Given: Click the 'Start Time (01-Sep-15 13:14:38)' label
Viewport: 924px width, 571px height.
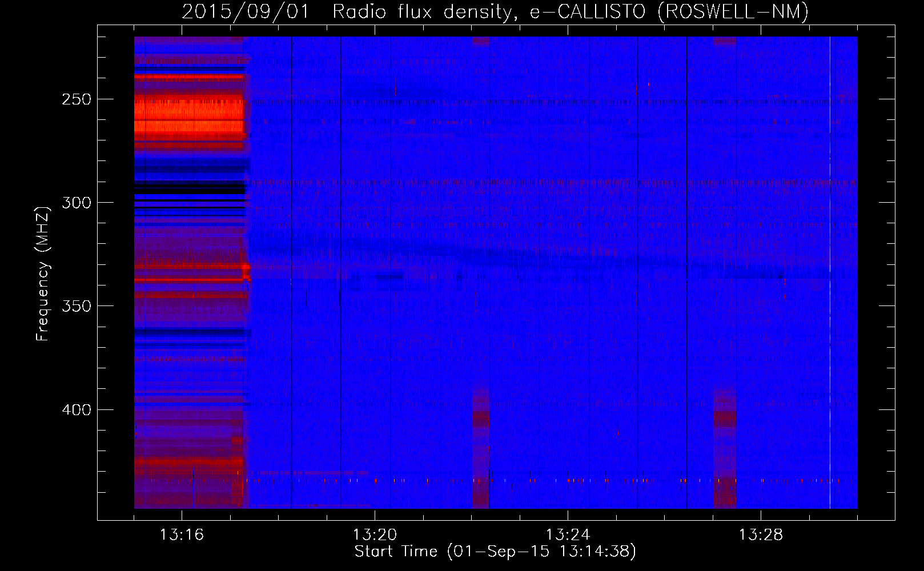Looking at the screenshot, I should click(x=495, y=552).
